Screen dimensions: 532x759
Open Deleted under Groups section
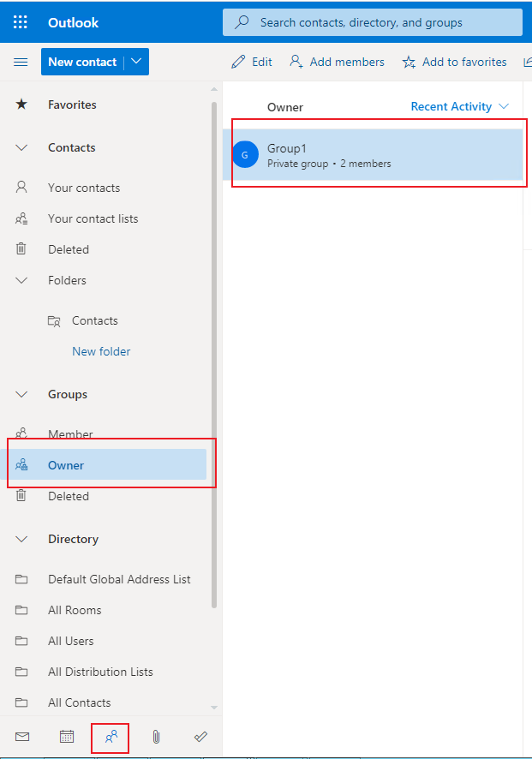pos(69,496)
